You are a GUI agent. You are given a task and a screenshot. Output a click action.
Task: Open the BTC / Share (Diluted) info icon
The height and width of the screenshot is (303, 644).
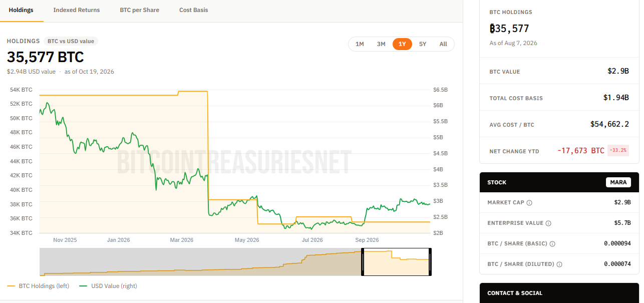tap(559, 264)
